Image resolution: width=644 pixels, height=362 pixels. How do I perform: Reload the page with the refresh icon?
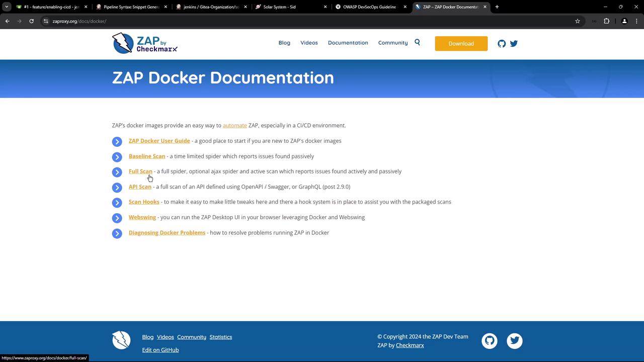(x=31, y=21)
